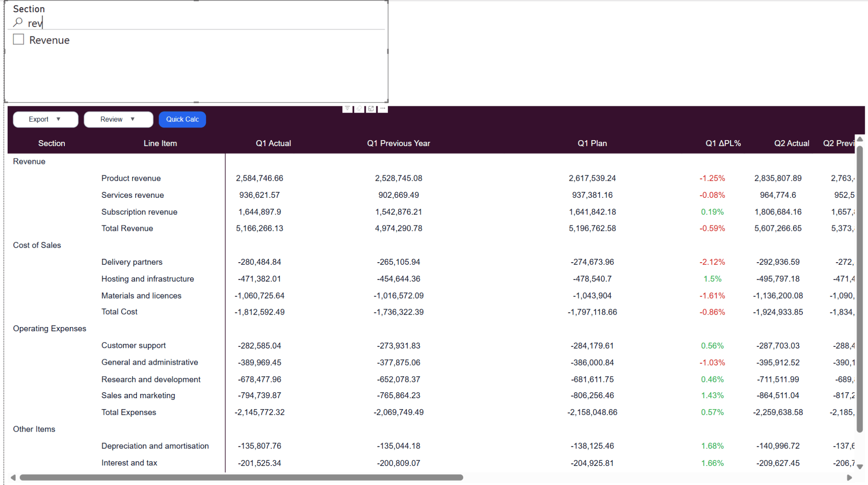Click the Q1 Plan column header

click(x=592, y=143)
